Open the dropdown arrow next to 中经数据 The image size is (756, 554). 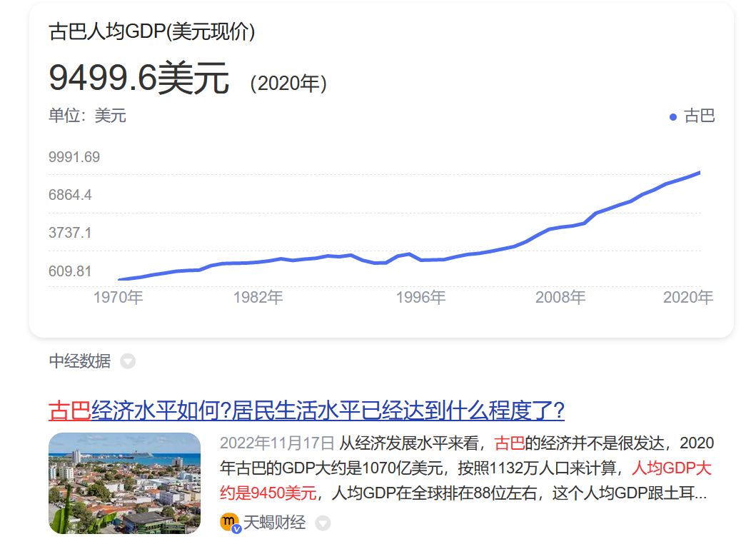click(127, 362)
